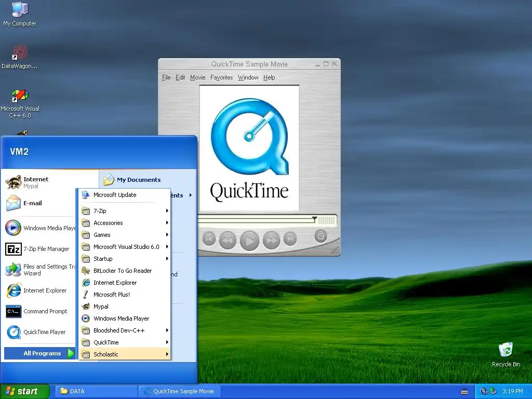Open the Window menu in QuickTime
The height and width of the screenshot is (399, 532).
point(248,77)
